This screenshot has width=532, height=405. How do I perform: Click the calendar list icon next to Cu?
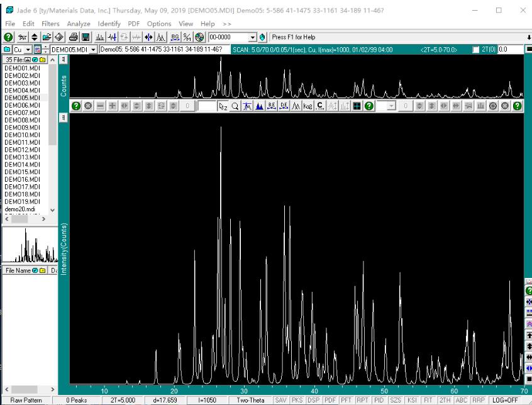tap(37, 50)
